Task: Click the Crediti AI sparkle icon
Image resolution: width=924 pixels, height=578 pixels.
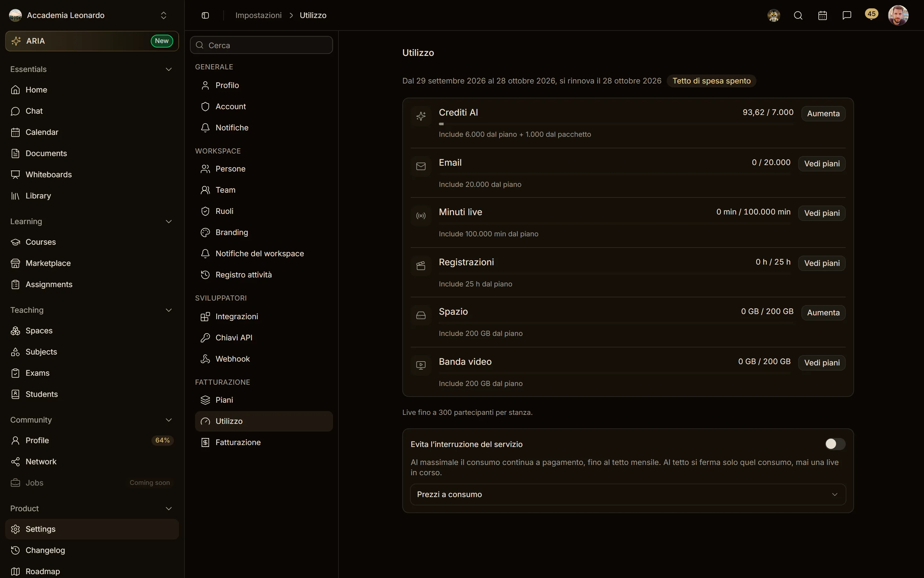Action: [x=421, y=116]
